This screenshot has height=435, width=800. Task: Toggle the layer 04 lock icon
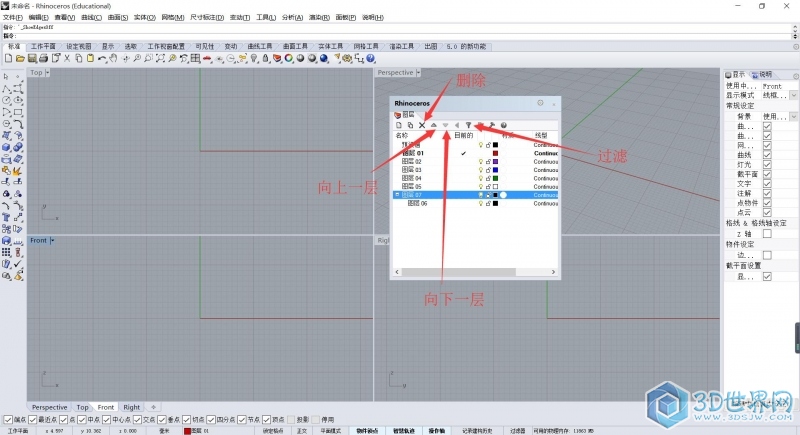(x=488, y=178)
